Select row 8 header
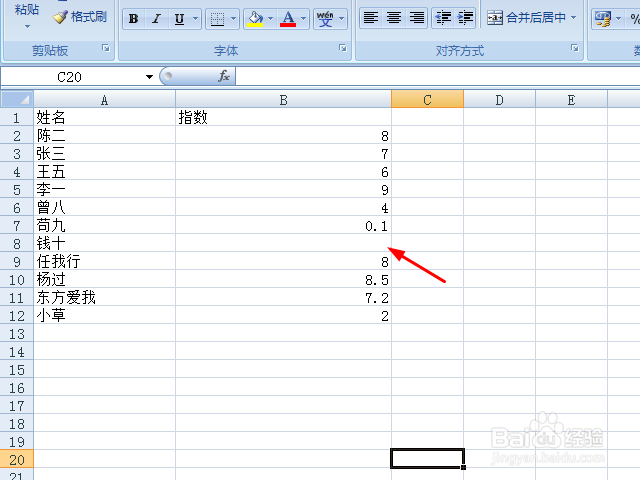 pos(17,244)
